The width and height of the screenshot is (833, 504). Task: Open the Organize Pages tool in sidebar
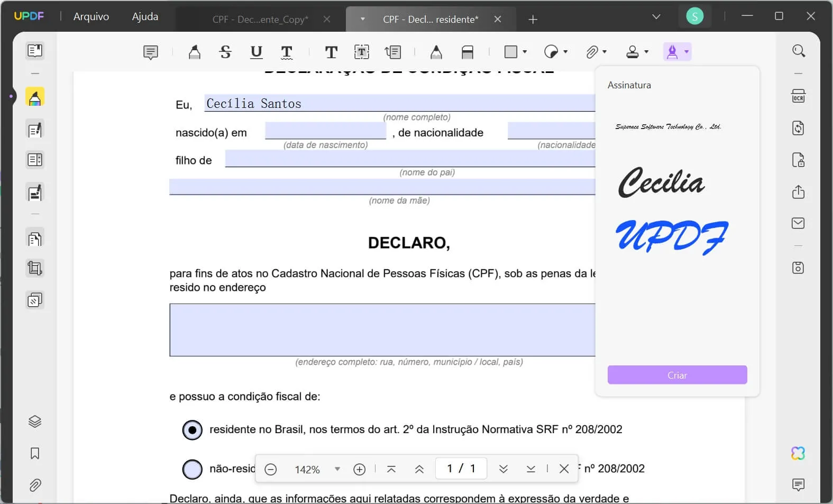pyautogui.click(x=35, y=239)
